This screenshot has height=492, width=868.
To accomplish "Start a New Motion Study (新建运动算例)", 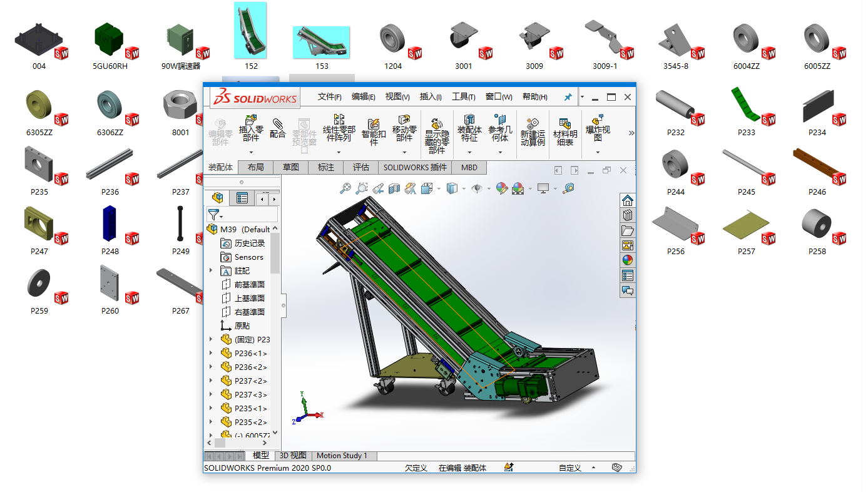I will (x=533, y=131).
